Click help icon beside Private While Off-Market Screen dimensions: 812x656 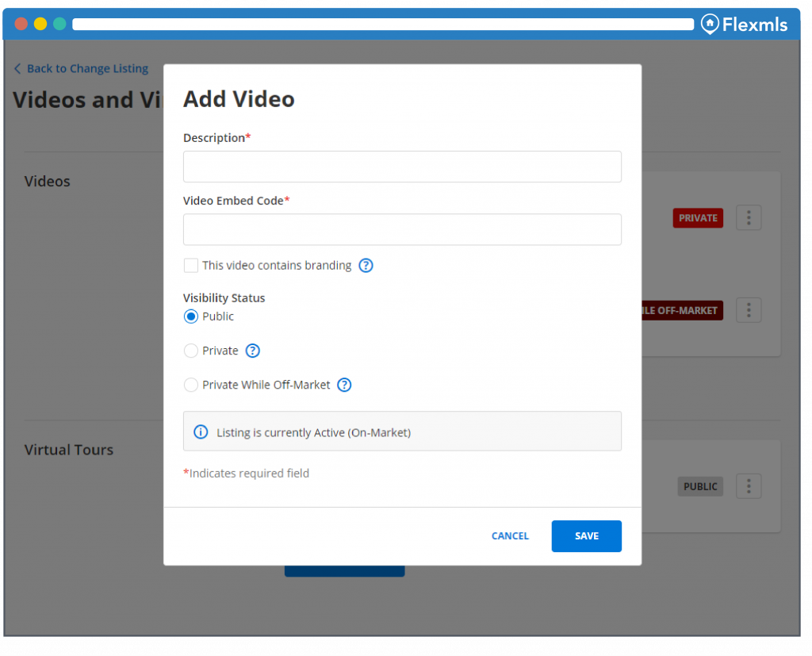pos(344,385)
